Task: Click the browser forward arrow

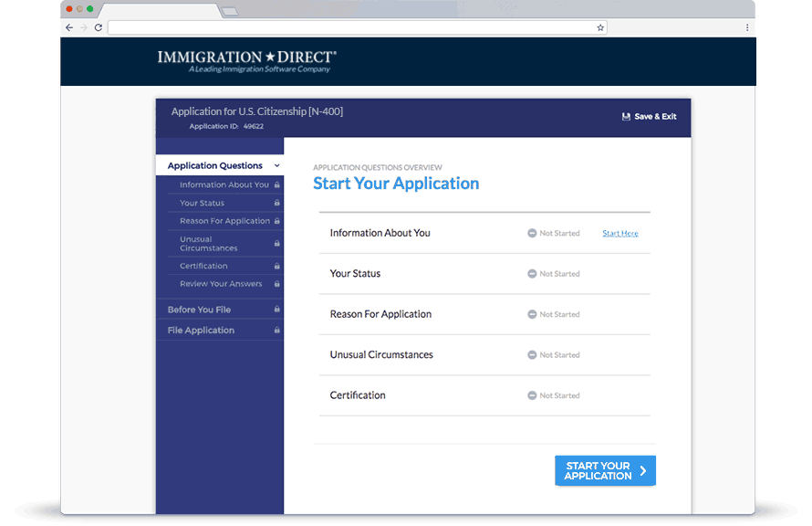Action: coord(84,27)
